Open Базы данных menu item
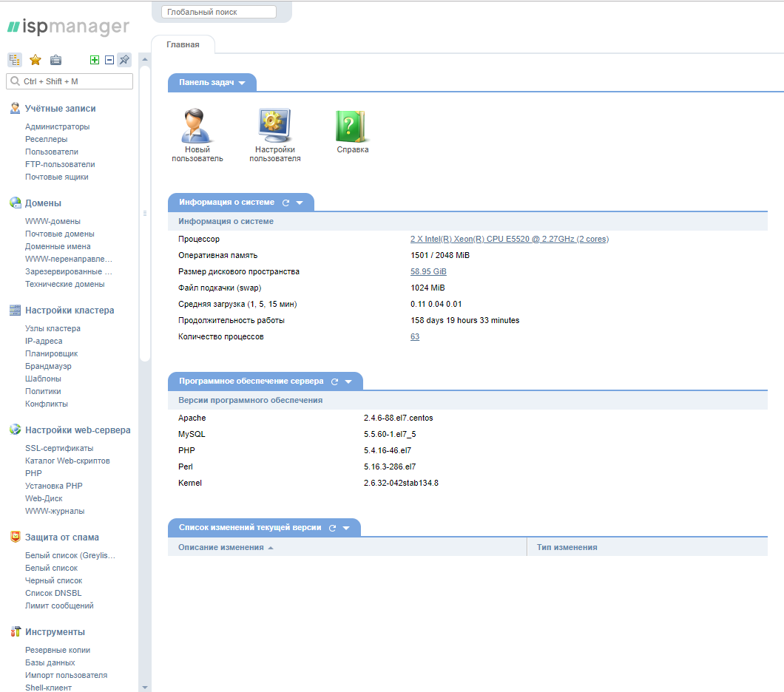This screenshot has width=784, height=692. point(50,662)
